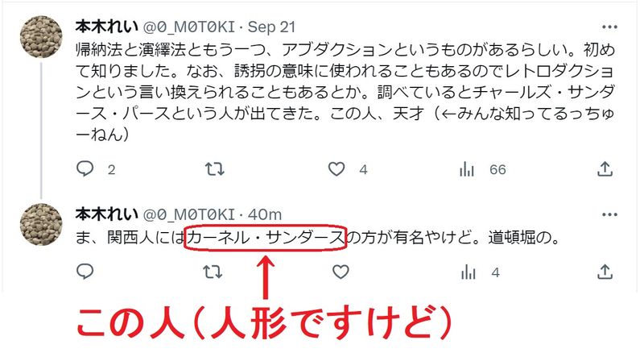Share the first tweet via upload icon
The width and height of the screenshot is (644, 357).
pos(605,168)
